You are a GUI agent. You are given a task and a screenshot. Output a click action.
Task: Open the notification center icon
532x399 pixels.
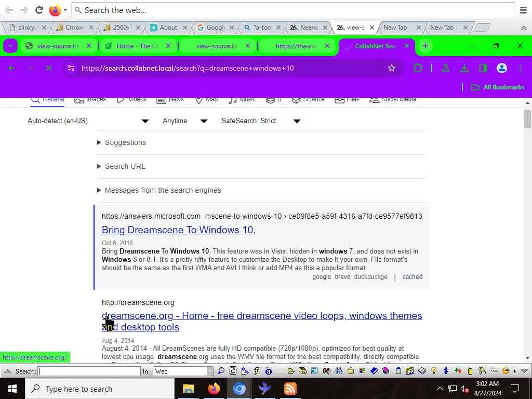515,389
